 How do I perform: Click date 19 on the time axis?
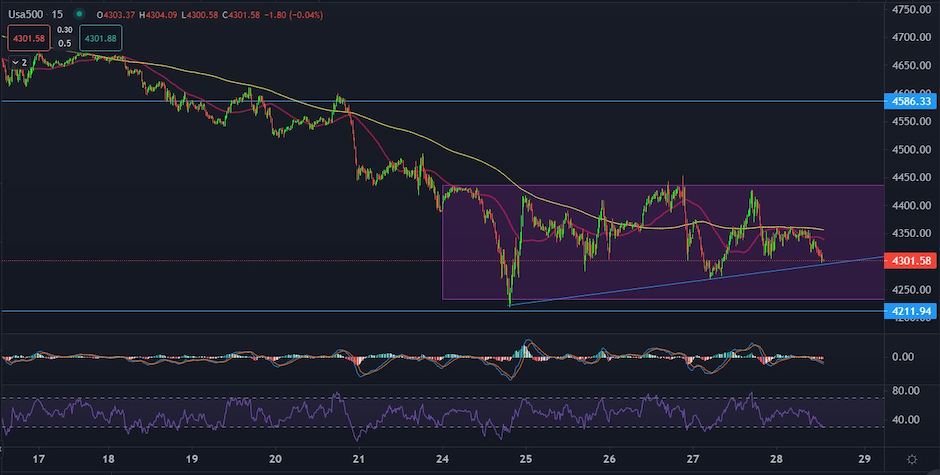tap(192, 459)
